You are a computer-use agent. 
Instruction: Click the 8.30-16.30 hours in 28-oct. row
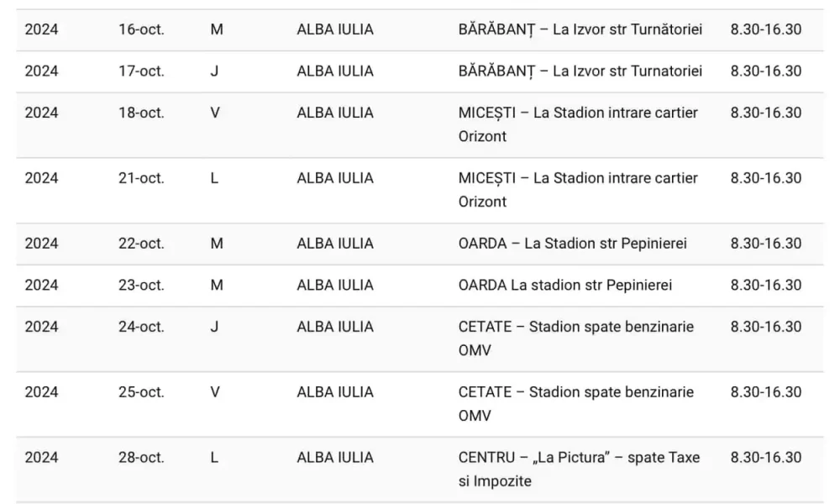(x=766, y=458)
